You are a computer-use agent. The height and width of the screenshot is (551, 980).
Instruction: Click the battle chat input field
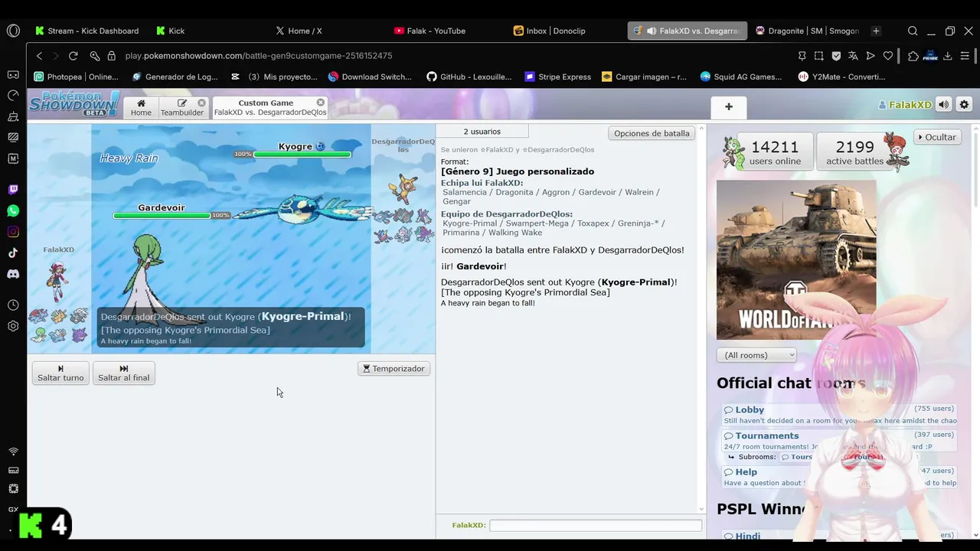pyautogui.click(x=596, y=525)
